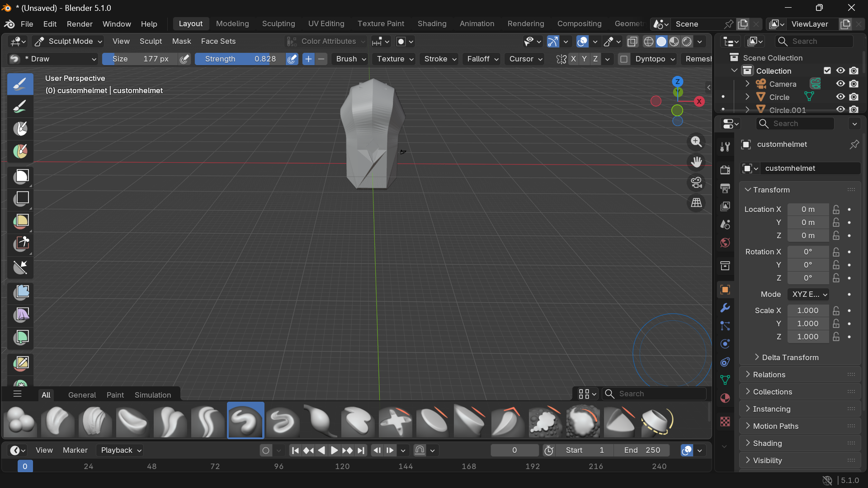Open the Playback popover
Viewport: 868px width, 488px height.
point(121,450)
